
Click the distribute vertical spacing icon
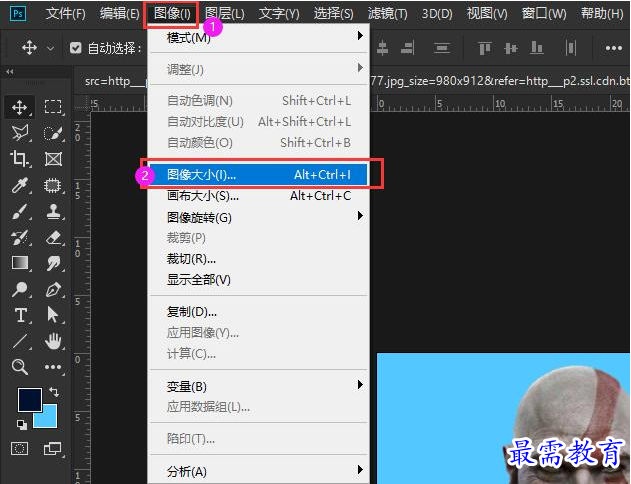click(441, 48)
